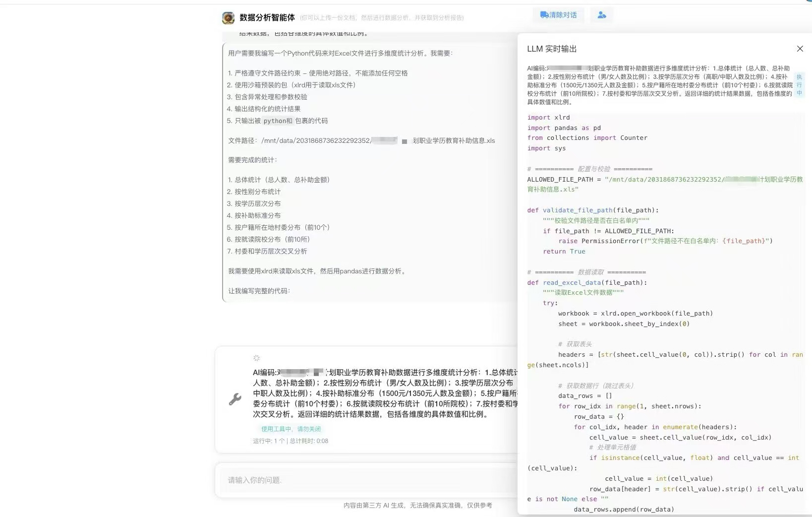Viewport: 812px width, 517px height.
Task: Click the 执行中 status tag
Action: point(799,85)
